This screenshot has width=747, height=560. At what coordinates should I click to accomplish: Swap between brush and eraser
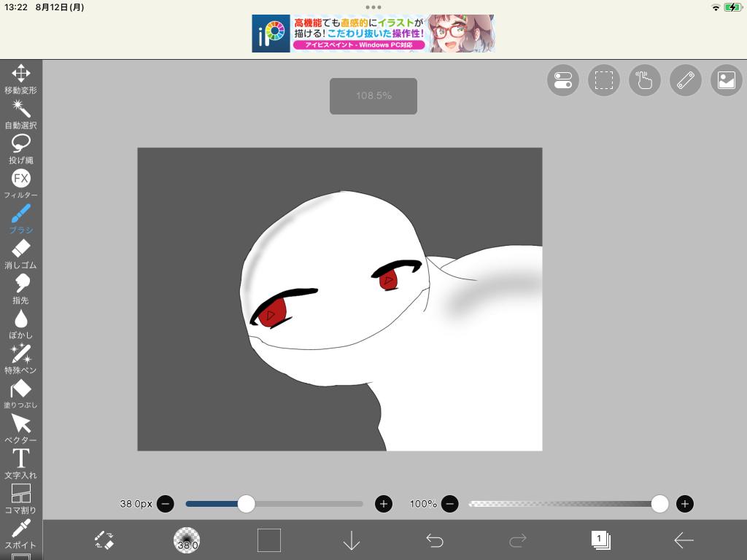[104, 540]
